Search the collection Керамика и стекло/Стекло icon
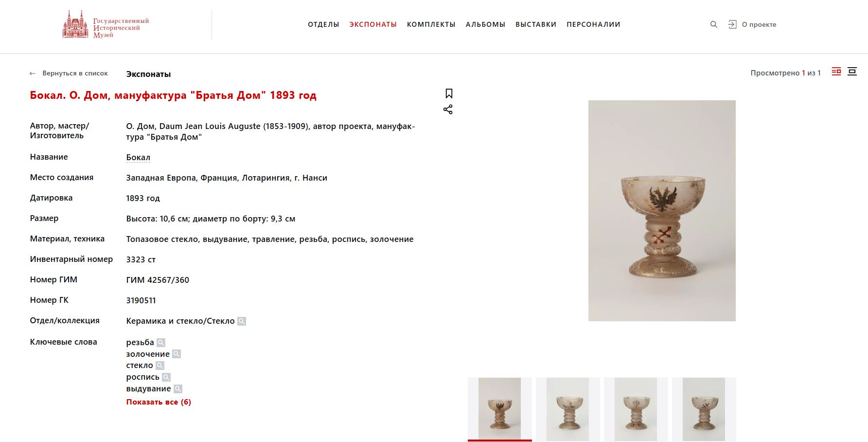Image resolution: width=868 pixels, height=442 pixels. pos(242,321)
